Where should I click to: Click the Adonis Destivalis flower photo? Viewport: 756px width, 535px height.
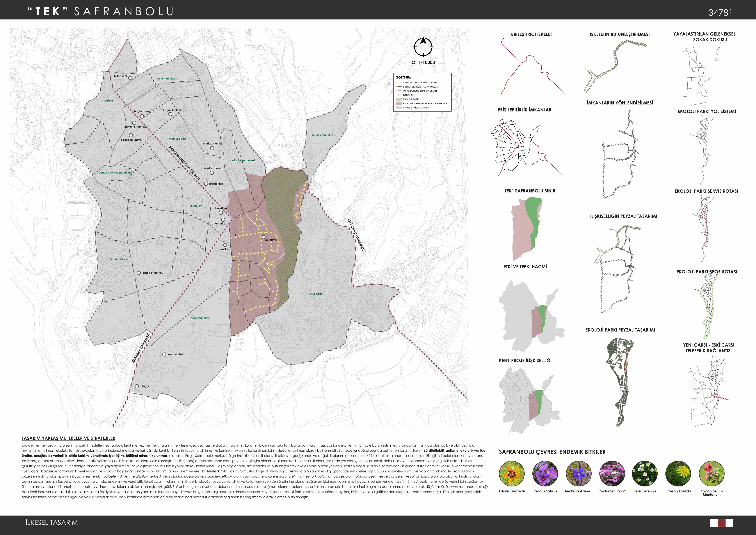point(512,474)
